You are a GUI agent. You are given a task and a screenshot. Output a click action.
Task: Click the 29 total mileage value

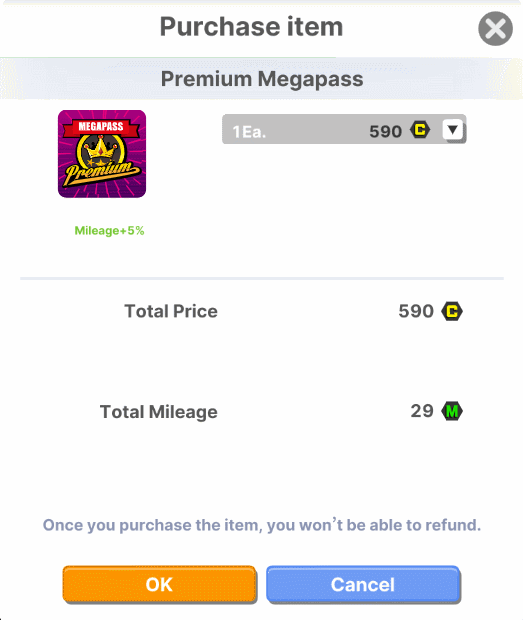pyautogui.click(x=422, y=411)
